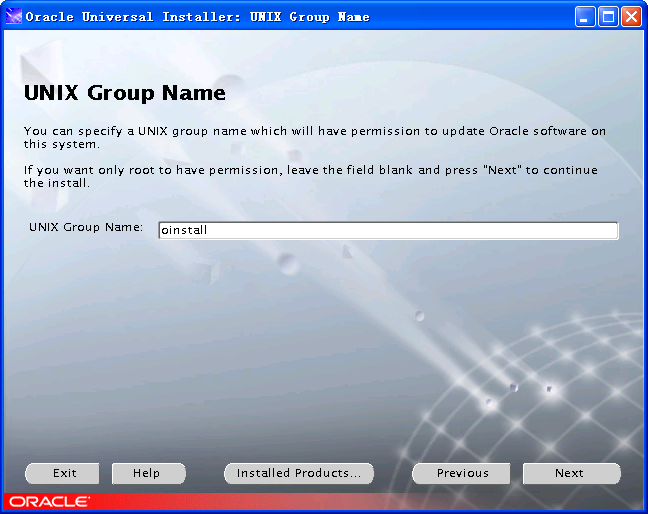648x514 pixels.
Task: Go back with the Previous button
Action: click(462, 473)
